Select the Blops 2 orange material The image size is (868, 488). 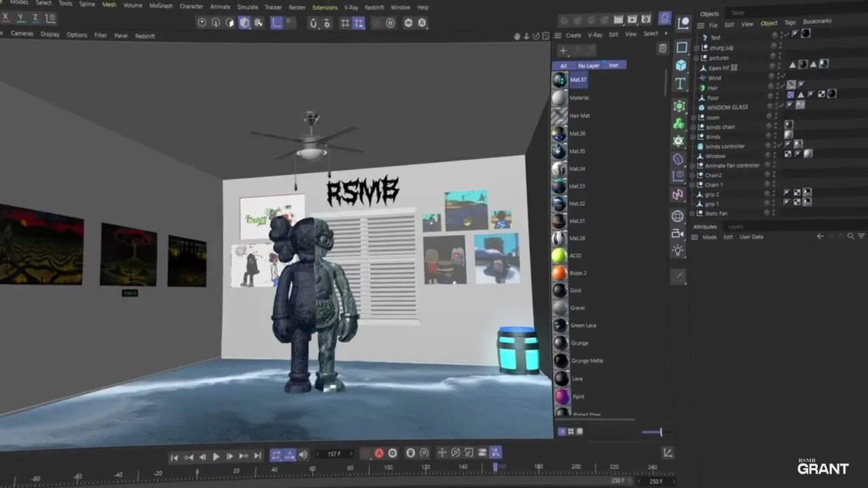pyautogui.click(x=559, y=273)
